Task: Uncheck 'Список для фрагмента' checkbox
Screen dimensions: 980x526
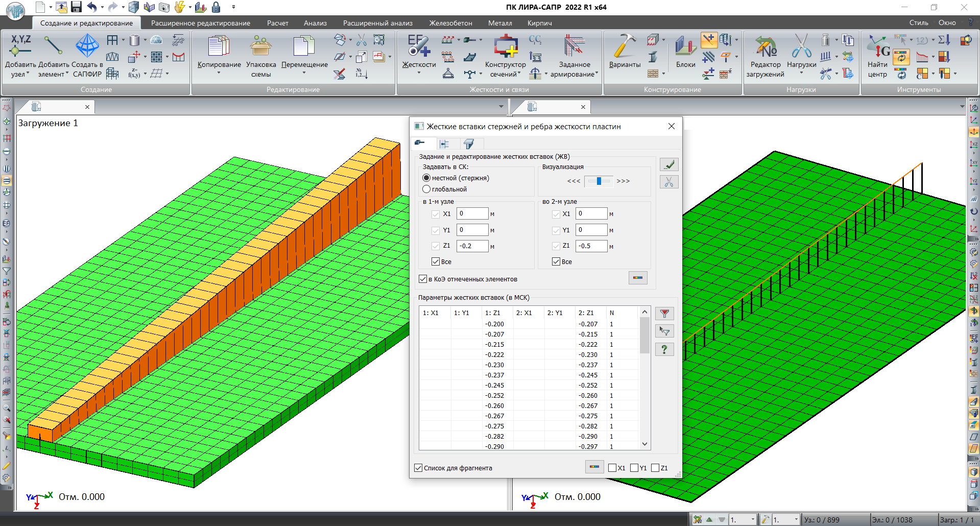Action: pos(418,468)
